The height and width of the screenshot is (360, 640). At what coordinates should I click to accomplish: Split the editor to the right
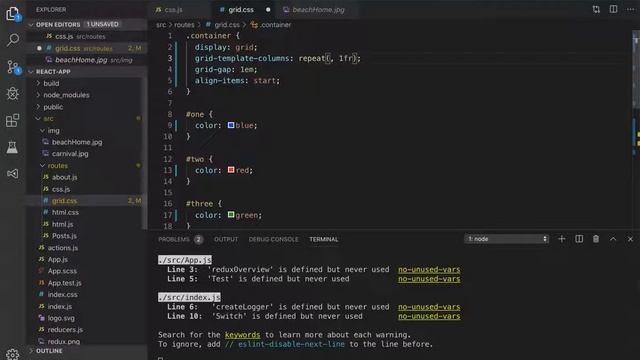coord(613,9)
